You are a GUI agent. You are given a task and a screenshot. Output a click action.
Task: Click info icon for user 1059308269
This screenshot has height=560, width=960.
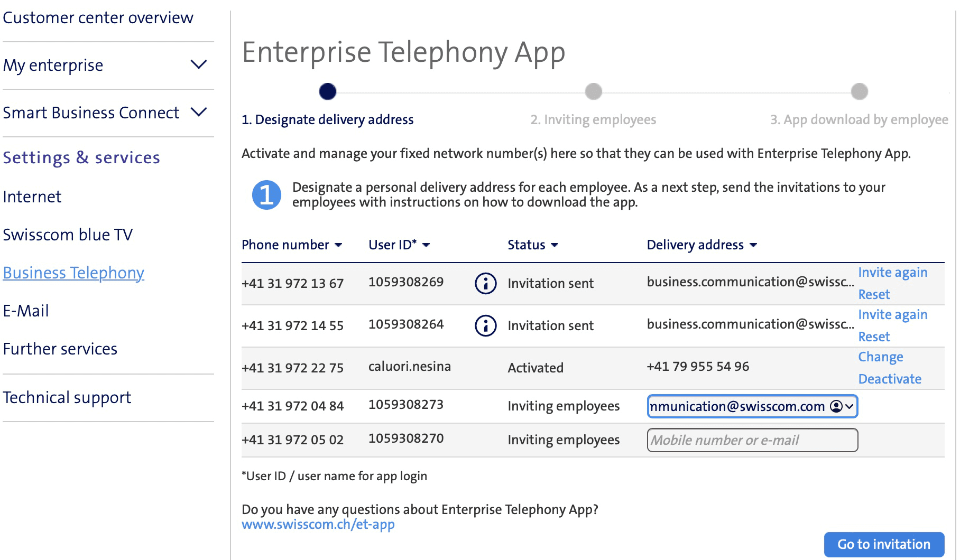[x=485, y=284]
